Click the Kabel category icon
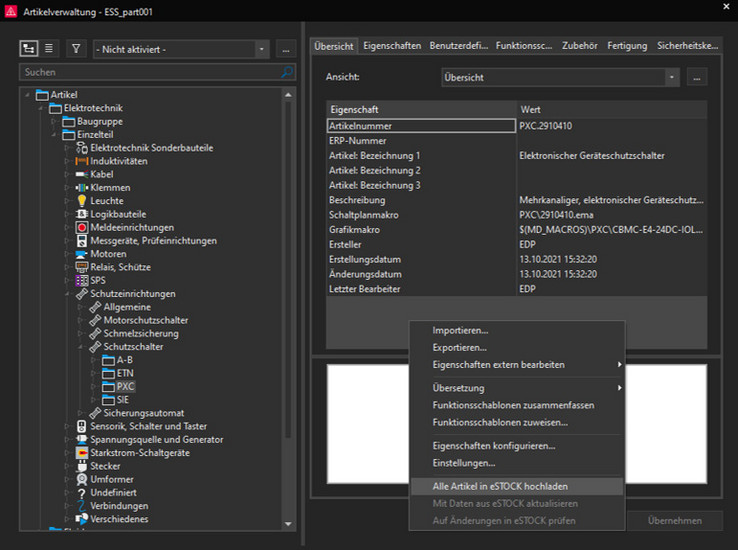Viewport: 738px width, 550px height. click(x=82, y=175)
